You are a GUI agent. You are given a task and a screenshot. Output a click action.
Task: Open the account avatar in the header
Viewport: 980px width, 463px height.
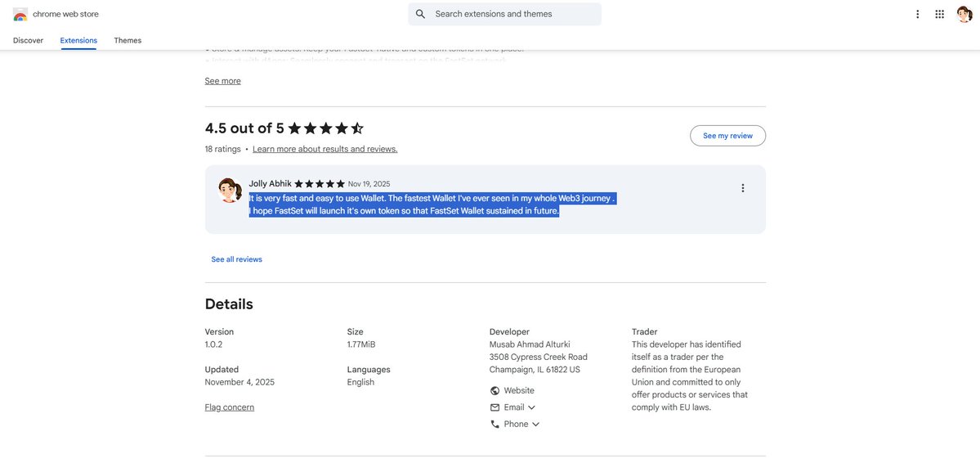click(964, 14)
